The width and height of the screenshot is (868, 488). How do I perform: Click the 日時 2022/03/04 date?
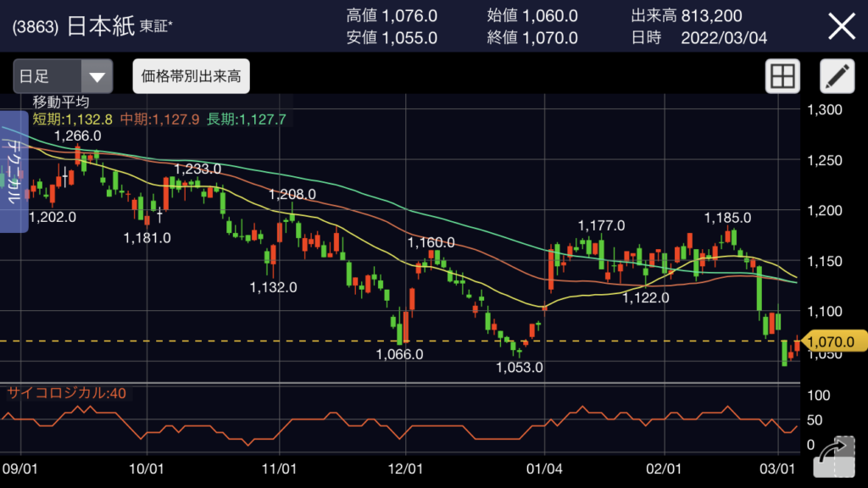click(x=699, y=37)
